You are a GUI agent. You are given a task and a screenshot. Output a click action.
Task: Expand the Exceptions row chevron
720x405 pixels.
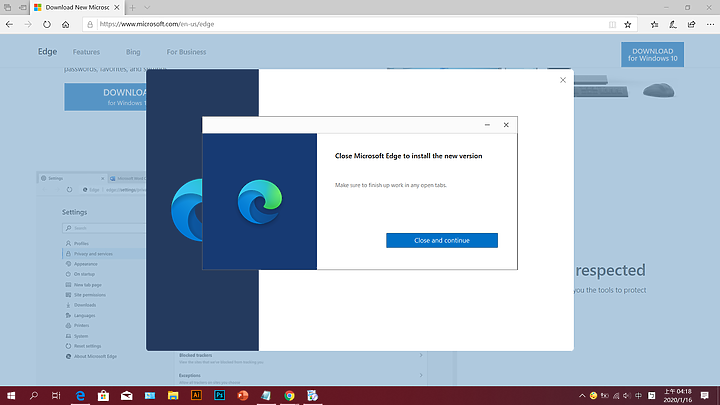[x=421, y=376]
